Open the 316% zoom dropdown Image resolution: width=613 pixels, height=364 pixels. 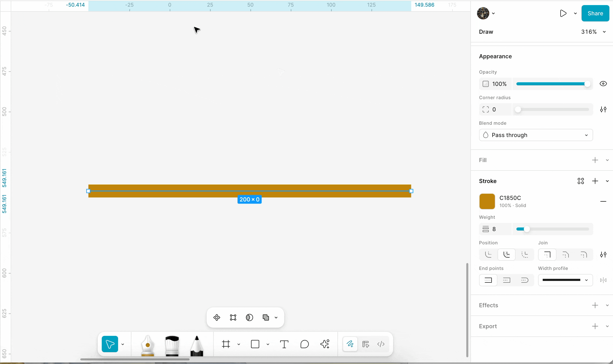click(593, 32)
